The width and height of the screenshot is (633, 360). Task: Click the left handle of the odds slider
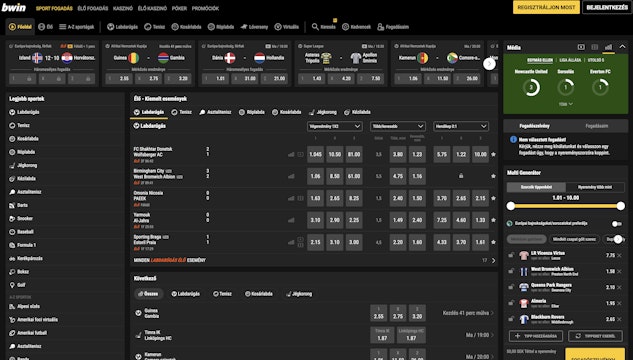pos(511,206)
